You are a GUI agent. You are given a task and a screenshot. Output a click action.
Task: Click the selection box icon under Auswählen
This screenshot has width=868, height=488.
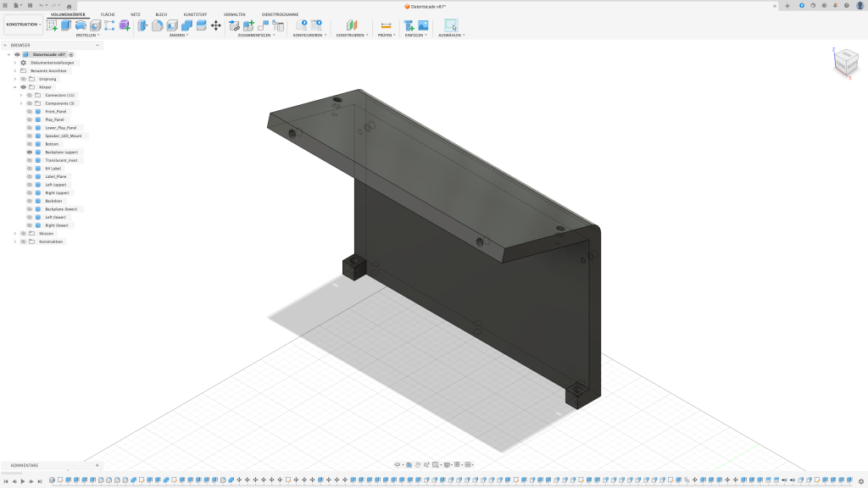pos(450,25)
